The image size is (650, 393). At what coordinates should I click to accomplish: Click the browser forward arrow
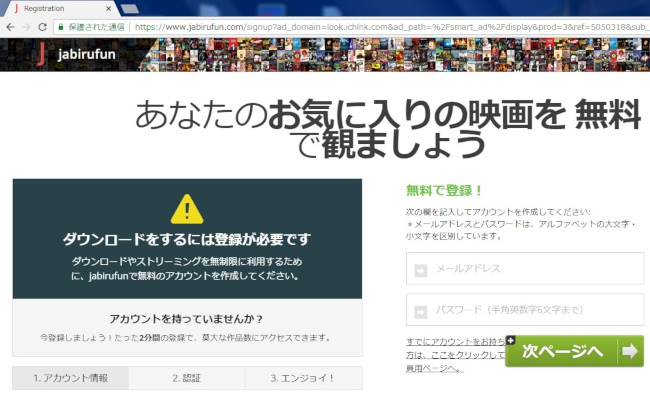coord(26,27)
